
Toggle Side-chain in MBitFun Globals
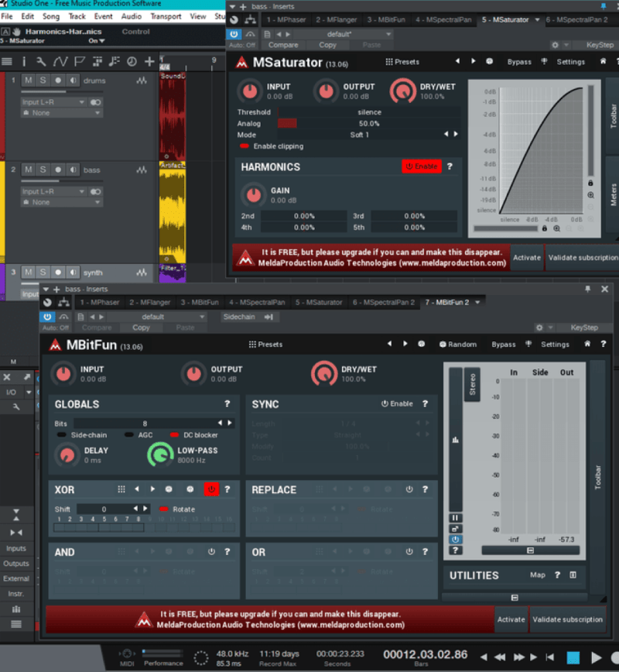[x=82, y=435]
